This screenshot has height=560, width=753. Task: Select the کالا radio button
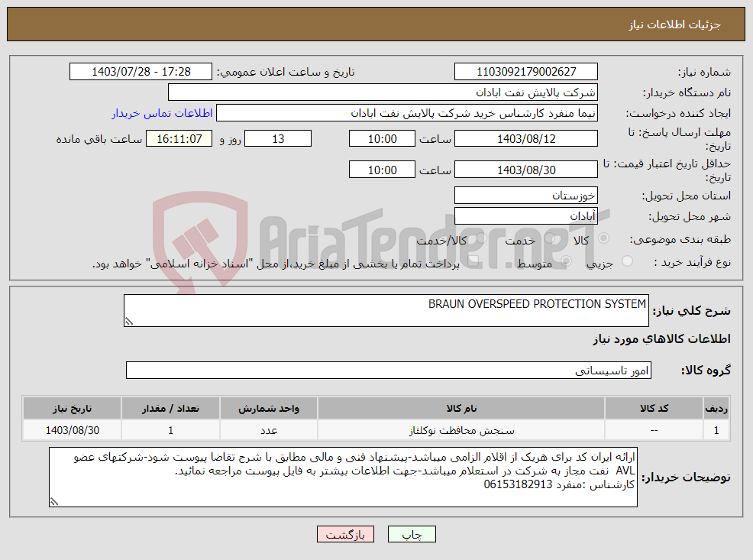click(x=603, y=238)
